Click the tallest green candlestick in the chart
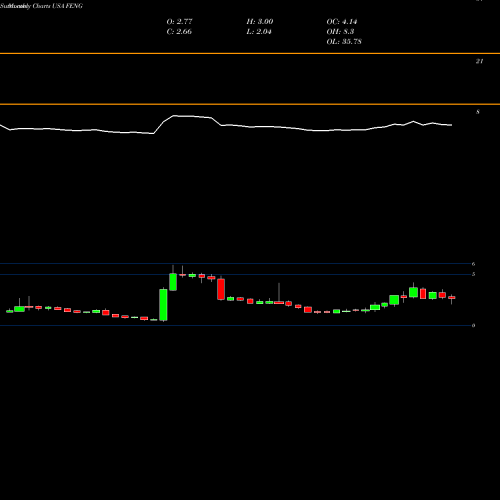The height and width of the screenshot is (500, 500). [163, 305]
